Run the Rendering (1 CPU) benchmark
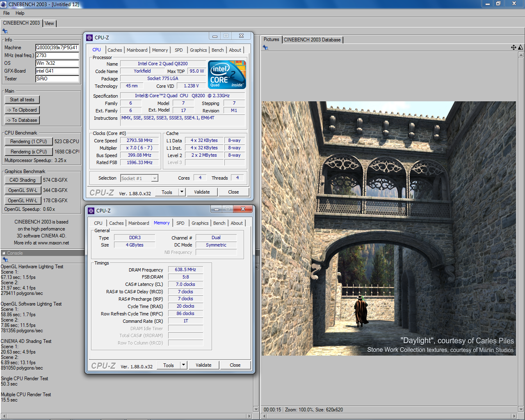Image resolution: width=525 pixels, height=420 pixels. coord(29,142)
